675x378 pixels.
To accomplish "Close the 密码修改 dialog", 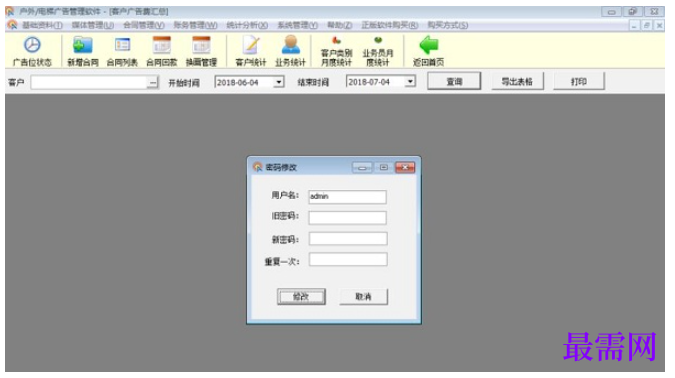I will (x=405, y=167).
